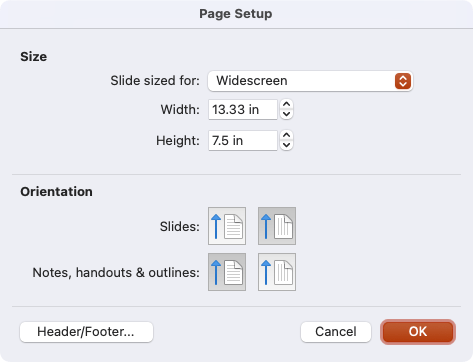The height and width of the screenshot is (362, 473).
Task: Click the 'Height:' label text
Action: 178,141
